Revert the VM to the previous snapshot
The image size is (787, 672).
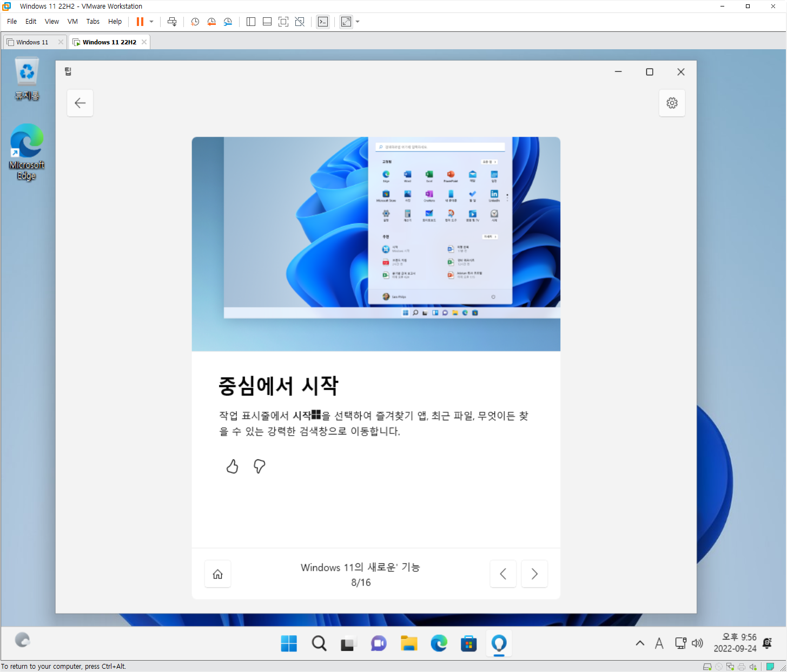pos(211,22)
